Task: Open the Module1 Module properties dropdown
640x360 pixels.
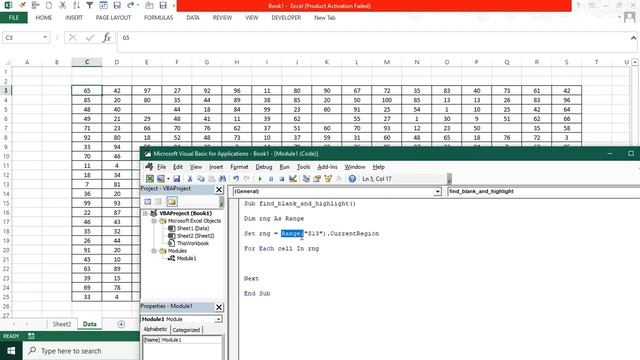Action: click(x=218, y=319)
